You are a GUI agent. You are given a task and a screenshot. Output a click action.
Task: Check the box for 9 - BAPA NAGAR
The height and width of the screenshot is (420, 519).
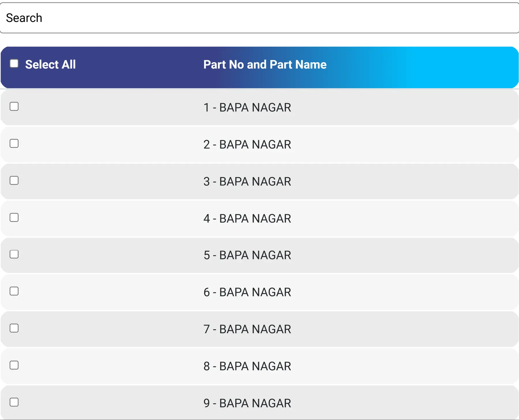(x=14, y=402)
